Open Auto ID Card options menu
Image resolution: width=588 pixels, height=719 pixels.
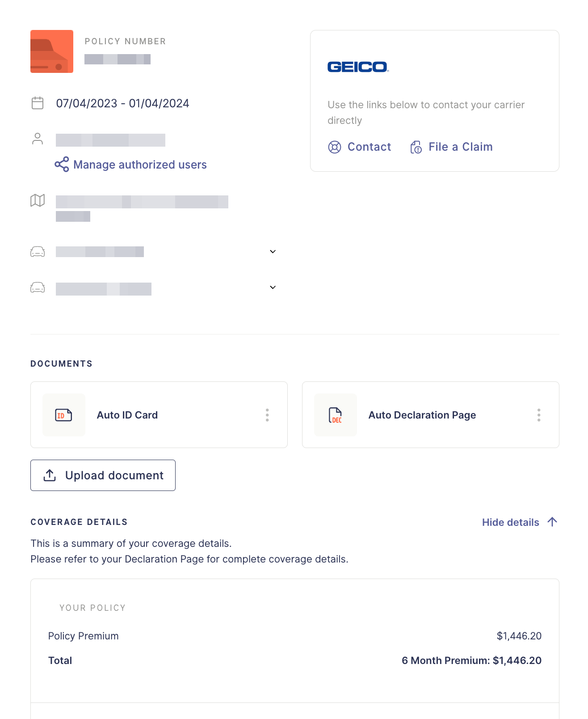[x=267, y=415]
